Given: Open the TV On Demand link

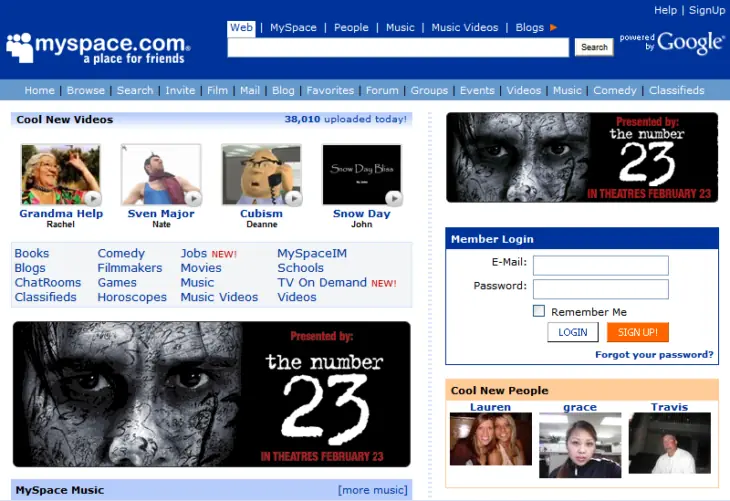Looking at the screenshot, I should click(x=322, y=283).
